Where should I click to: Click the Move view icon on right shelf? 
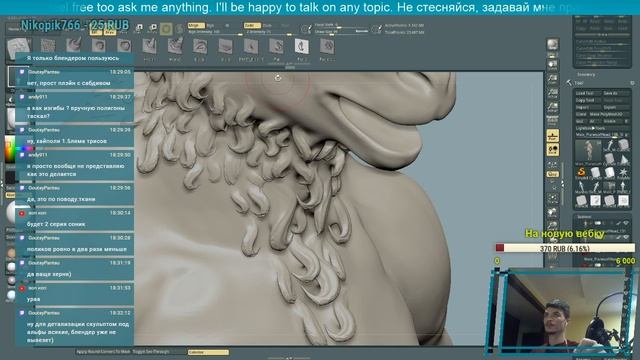coord(553,212)
